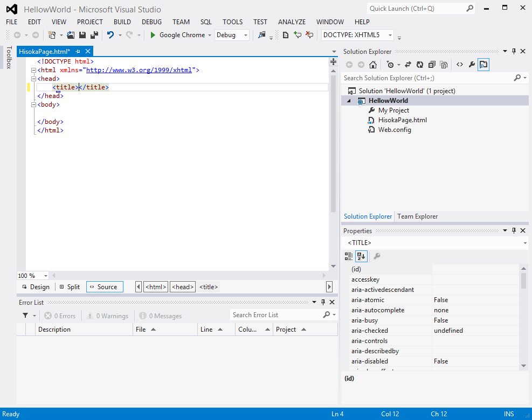Auto-hide the Properties panel with pin
Image resolution: width=532 pixels, height=420 pixels.
(514, 230)
